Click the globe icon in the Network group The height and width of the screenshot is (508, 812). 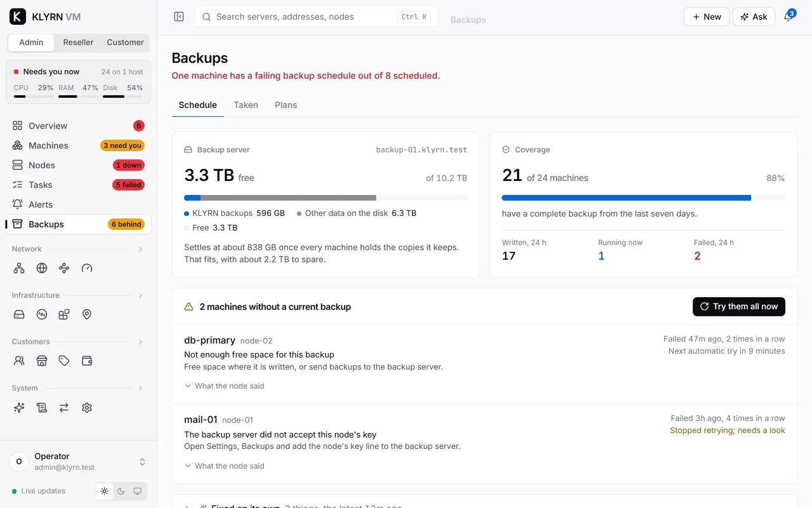pos(42,268)
